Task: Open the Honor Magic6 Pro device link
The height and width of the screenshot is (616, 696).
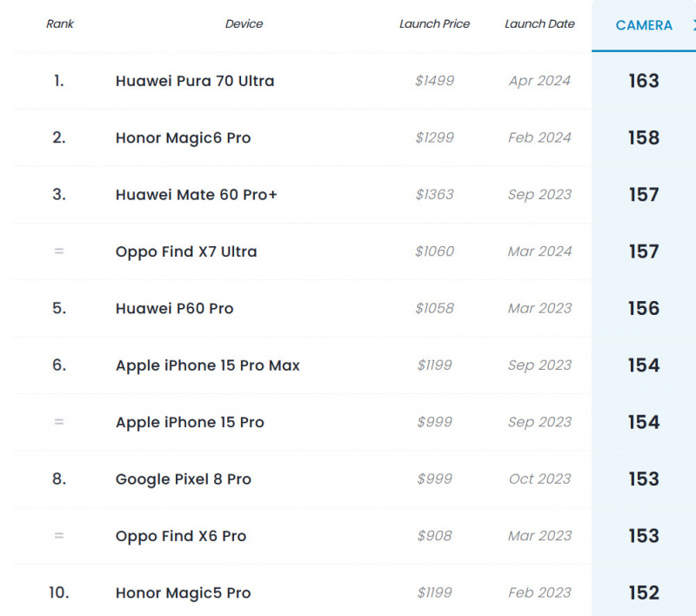Action: coord(183,137)
